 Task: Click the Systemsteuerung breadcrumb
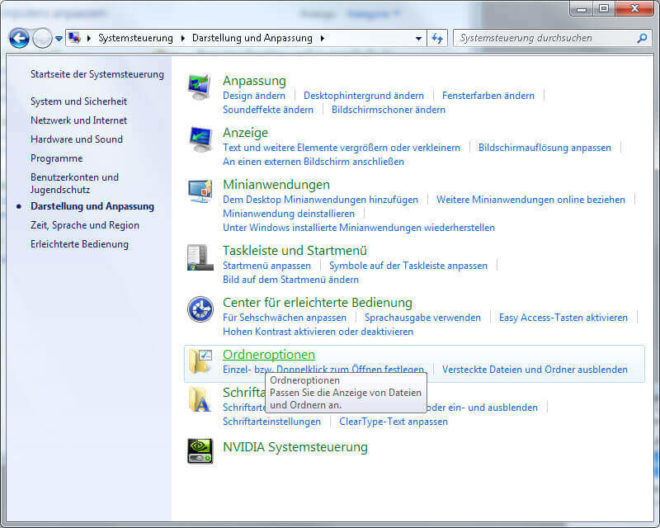tap(136, 38)
